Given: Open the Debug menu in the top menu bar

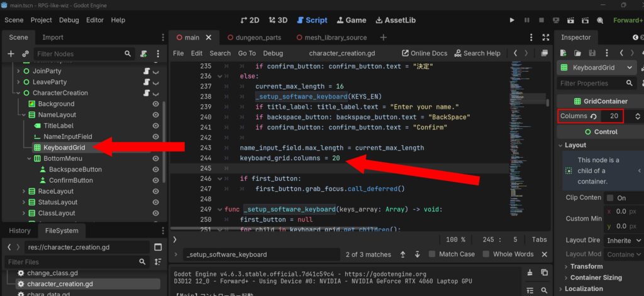Looking at the screenshot, I should point(69,20).
